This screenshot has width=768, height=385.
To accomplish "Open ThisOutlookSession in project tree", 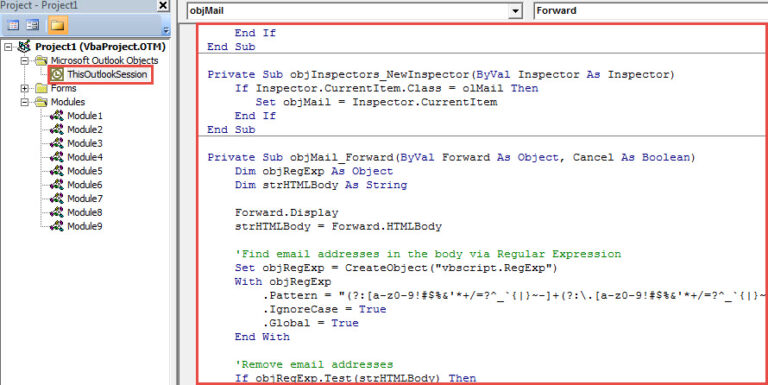I will click(107, 74).
